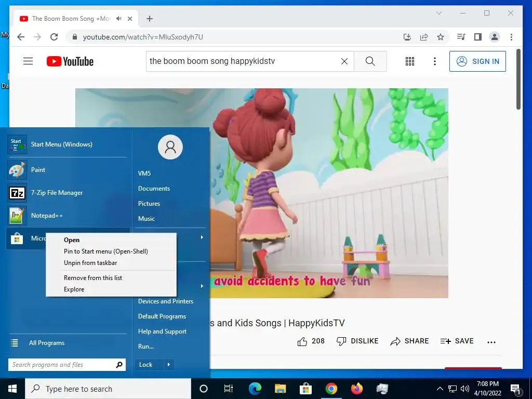Open Chrome three-dot menu
This screenshot has width=532, height=399.
pyautogui.click(x=511, y=37)
